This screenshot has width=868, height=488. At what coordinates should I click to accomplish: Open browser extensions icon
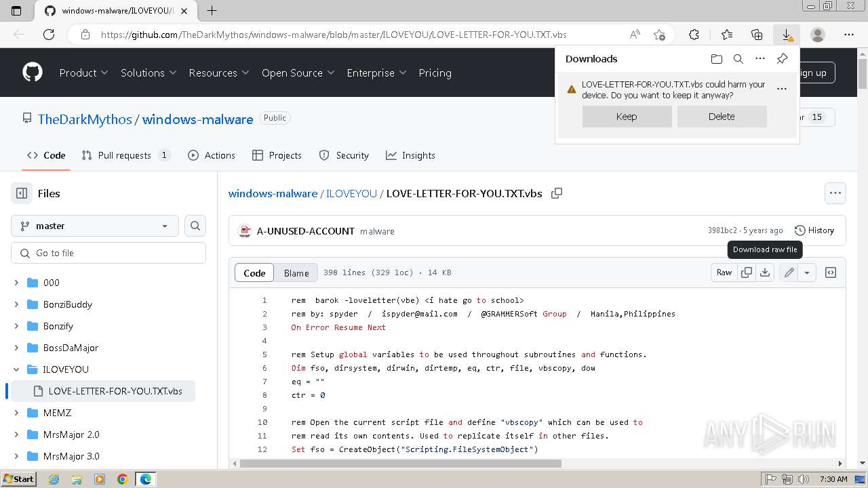coord(694,35)
